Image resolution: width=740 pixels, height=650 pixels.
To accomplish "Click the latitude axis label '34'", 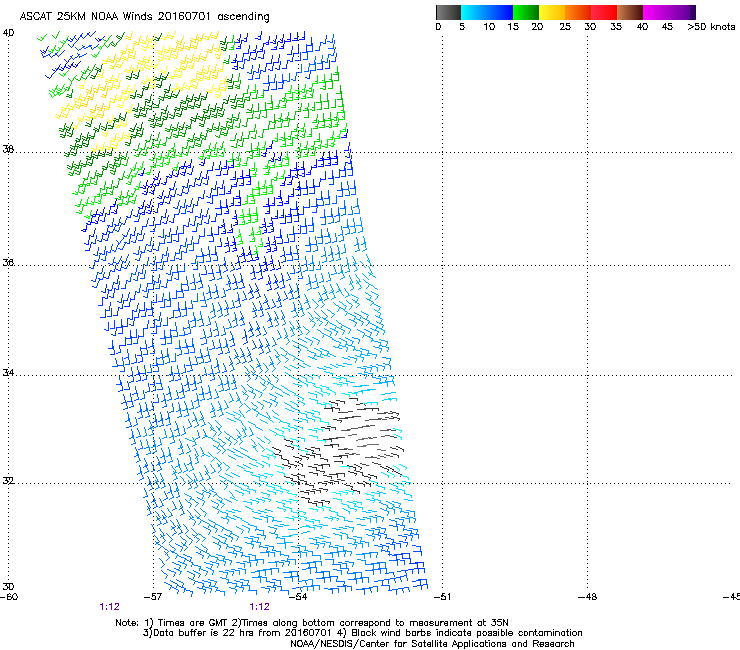I will [x=8, y=373].
